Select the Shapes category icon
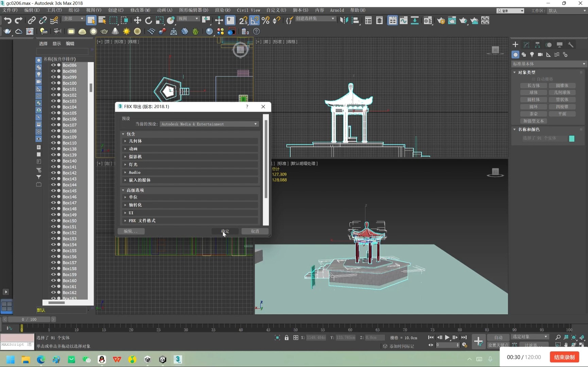Viewport: 588px width, 367px height. [524, 54]
